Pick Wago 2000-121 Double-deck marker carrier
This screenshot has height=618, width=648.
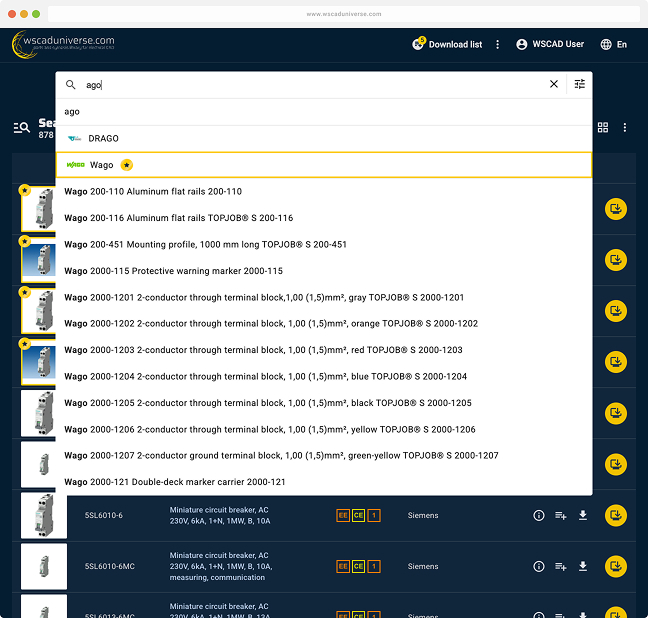pos(174,482)
